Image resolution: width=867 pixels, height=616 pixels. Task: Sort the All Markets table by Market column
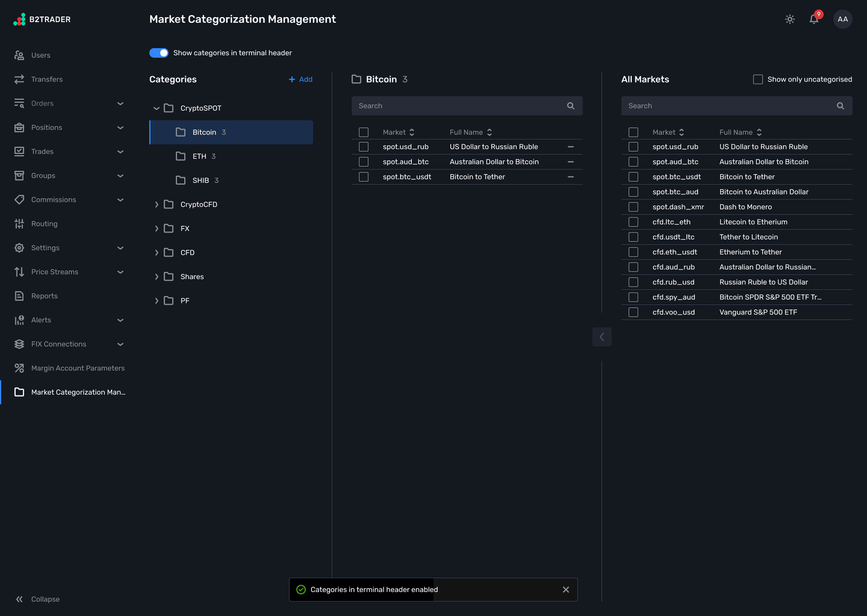[681, 132]
